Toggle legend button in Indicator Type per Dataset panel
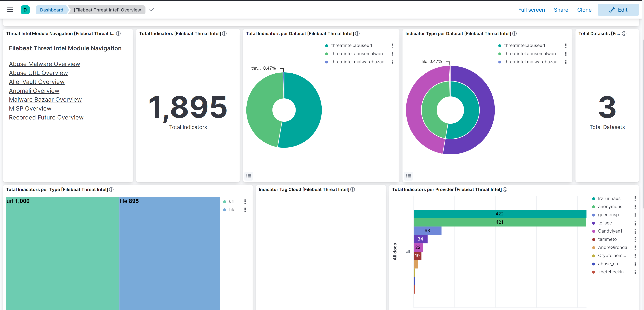Image resolution: width=644 pixels, height=310 pixels. point(408,176)
